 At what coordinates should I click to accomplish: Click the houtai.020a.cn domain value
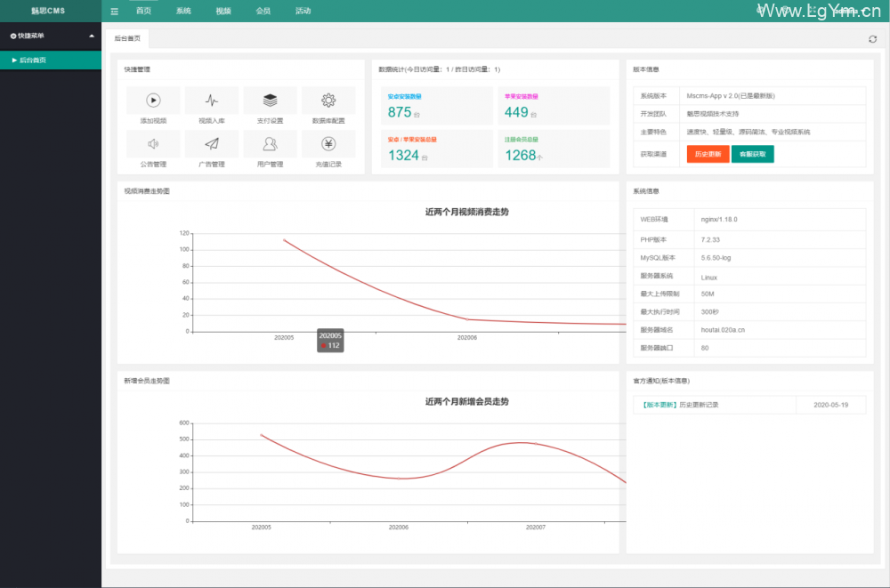[723, 330]
